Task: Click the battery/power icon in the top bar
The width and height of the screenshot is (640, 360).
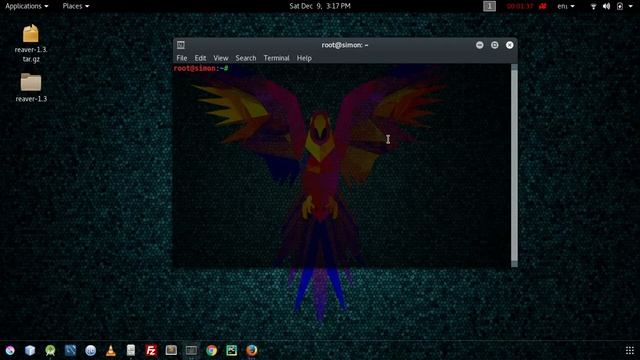Action: (620, 6)
